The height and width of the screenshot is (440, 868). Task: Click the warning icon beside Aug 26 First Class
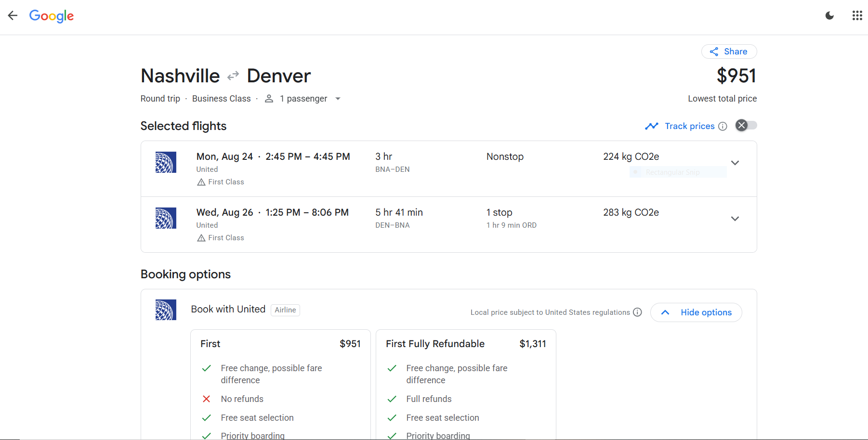click(x=201, y=238)
